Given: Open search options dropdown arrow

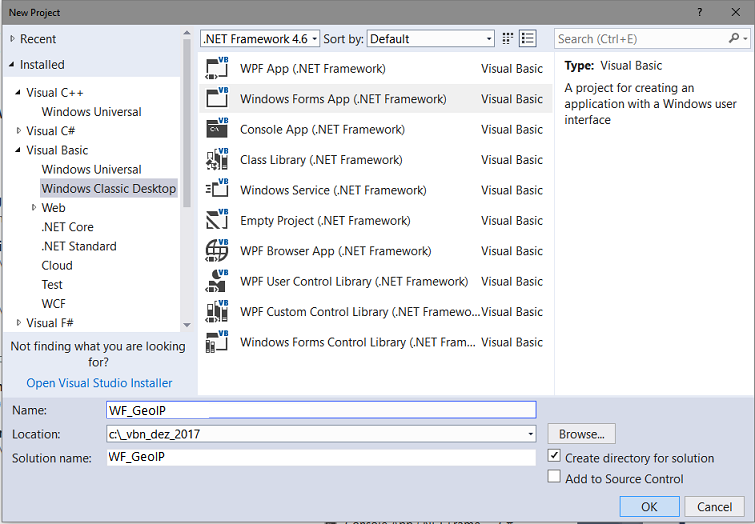Looking at the screenshot, I should coord(745,39).
